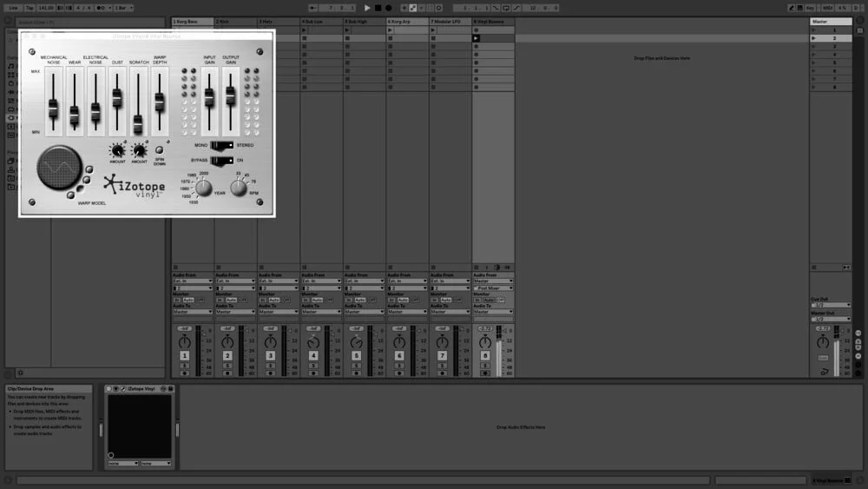
Task: Toggle the MIDI map mode switch
Action: click(x=827, y=8)
